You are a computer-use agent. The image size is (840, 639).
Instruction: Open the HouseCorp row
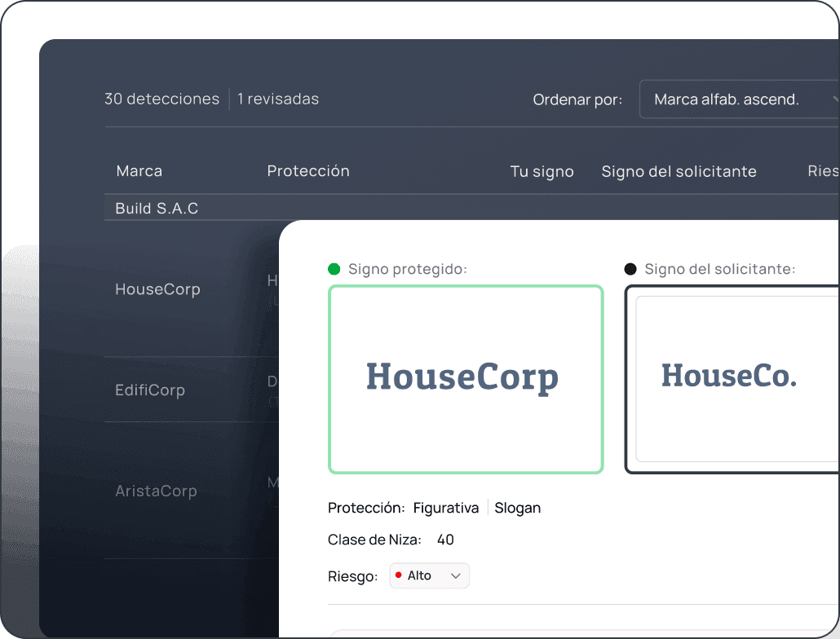[x=157, y=289]
